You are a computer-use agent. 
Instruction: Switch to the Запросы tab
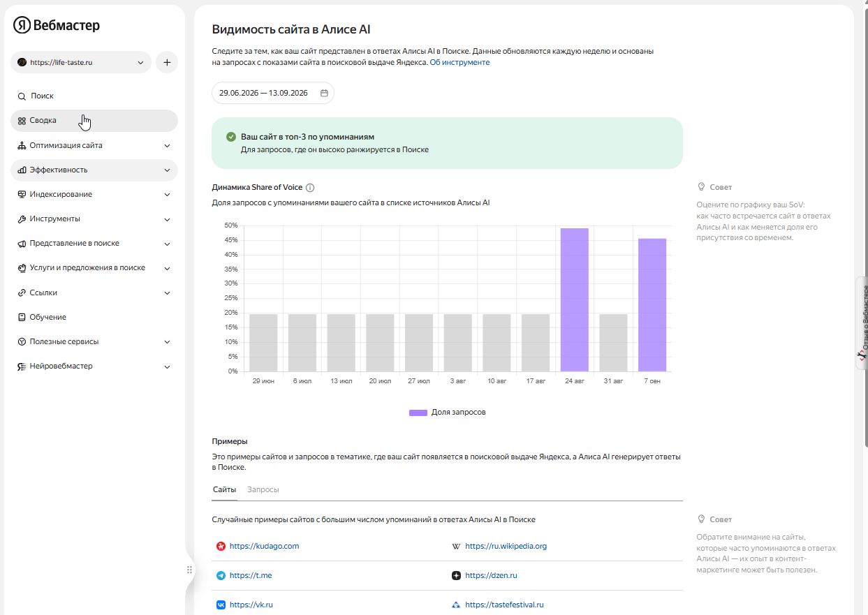[263, 489]
